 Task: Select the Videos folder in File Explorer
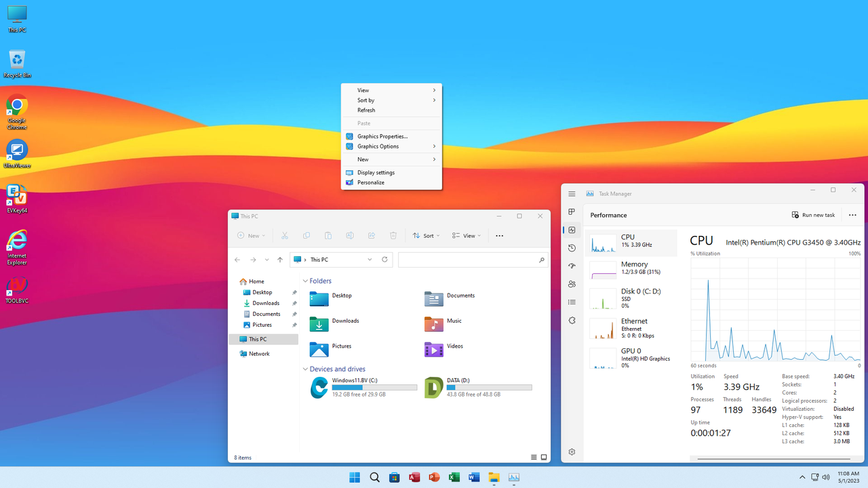pos(444,349)
